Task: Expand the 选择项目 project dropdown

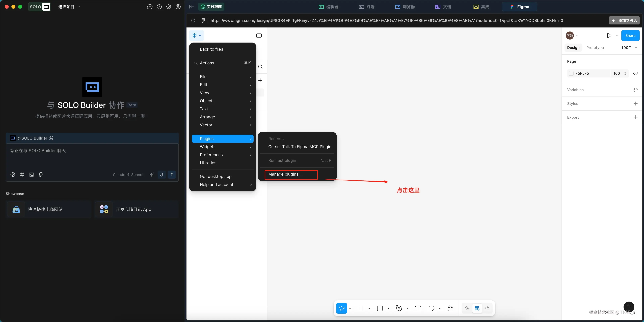Action: click(69, 7)
